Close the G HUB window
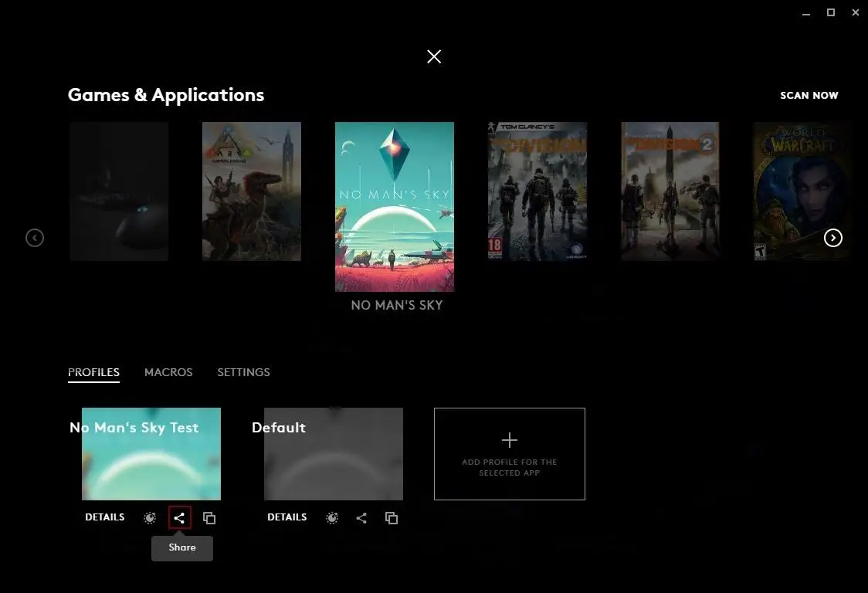The height and width of the screenshot is (593, 868). point(856,12)
